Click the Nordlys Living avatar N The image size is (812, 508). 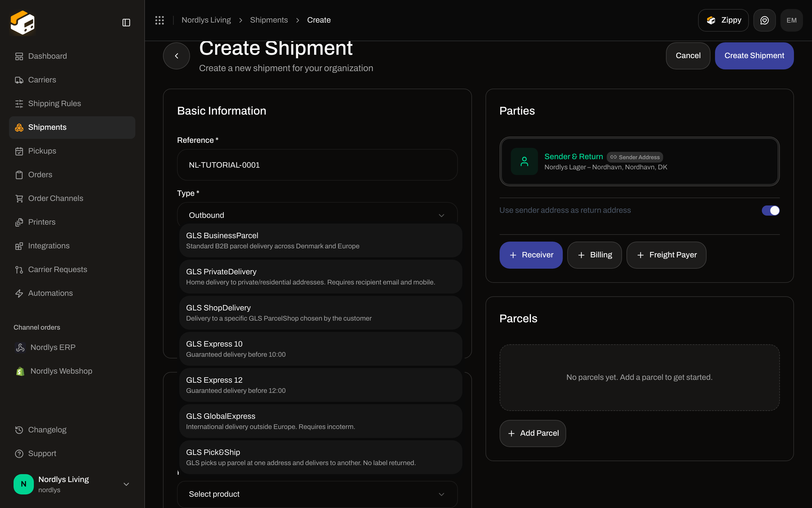pyautogui.click(x=23, y=484)
